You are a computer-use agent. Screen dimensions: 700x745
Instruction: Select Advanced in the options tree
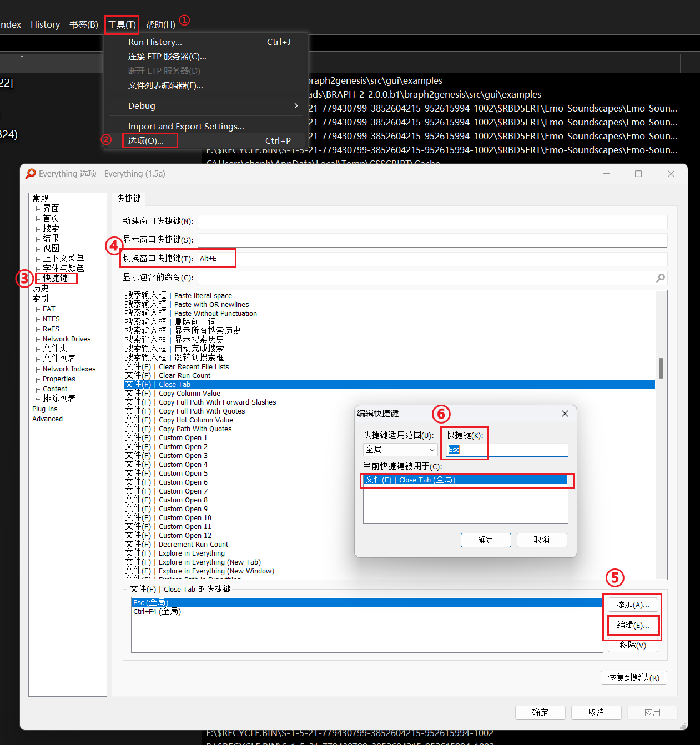(47, 419)
